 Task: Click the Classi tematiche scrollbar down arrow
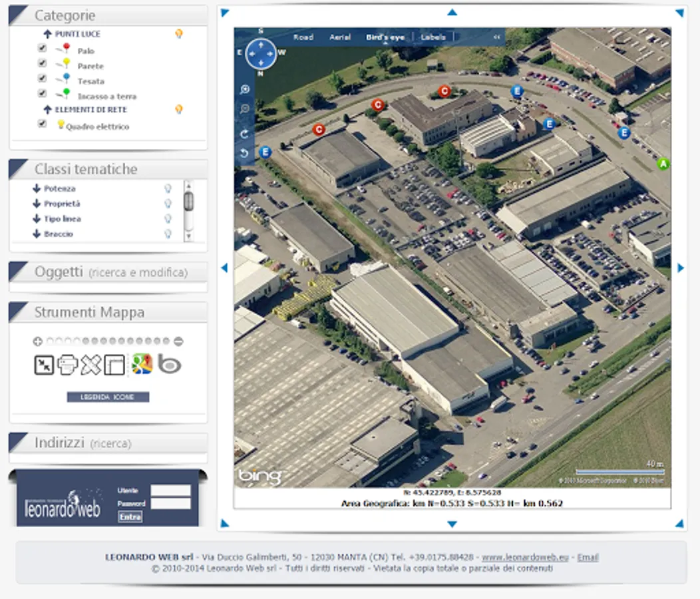point(189,236)
